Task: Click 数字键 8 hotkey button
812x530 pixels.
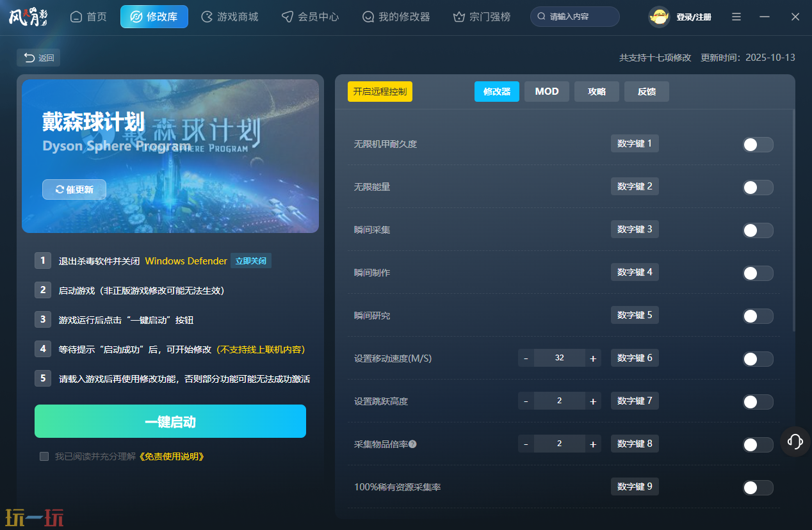Action: (x=635, y=444)
